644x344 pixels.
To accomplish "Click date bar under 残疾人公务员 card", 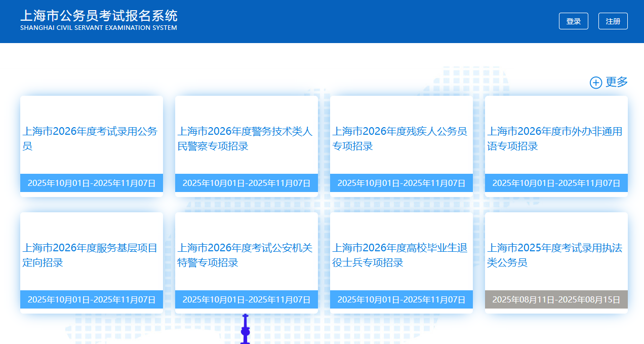I will 401,183.
